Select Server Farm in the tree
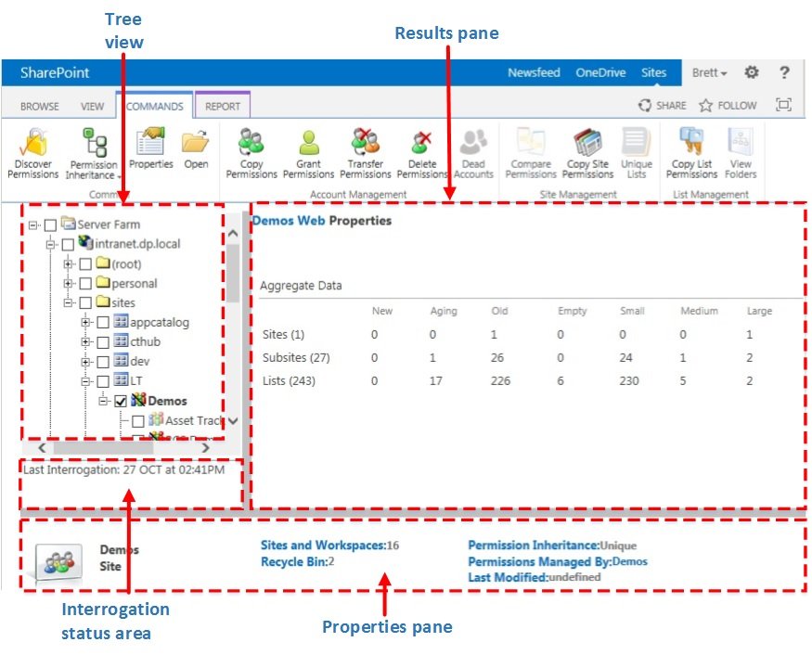Screen dimensions: 812x655 pos(109,225)
